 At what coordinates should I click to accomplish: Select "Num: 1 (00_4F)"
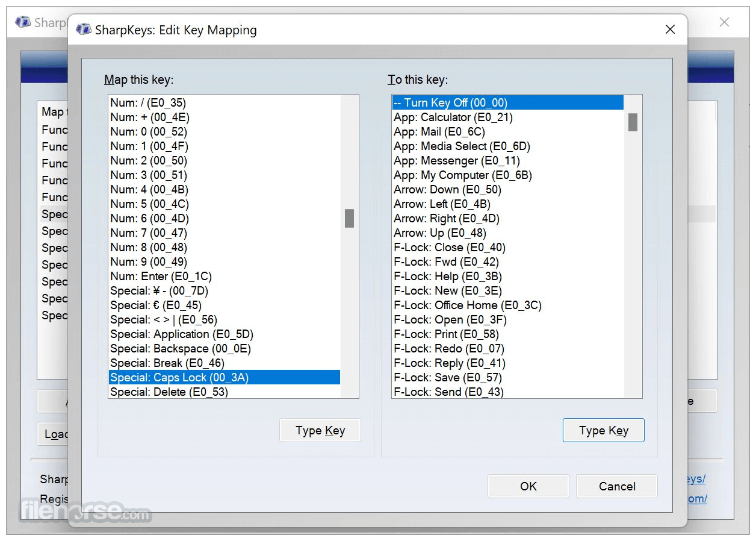pyautogui.click(x=225, y=146)
